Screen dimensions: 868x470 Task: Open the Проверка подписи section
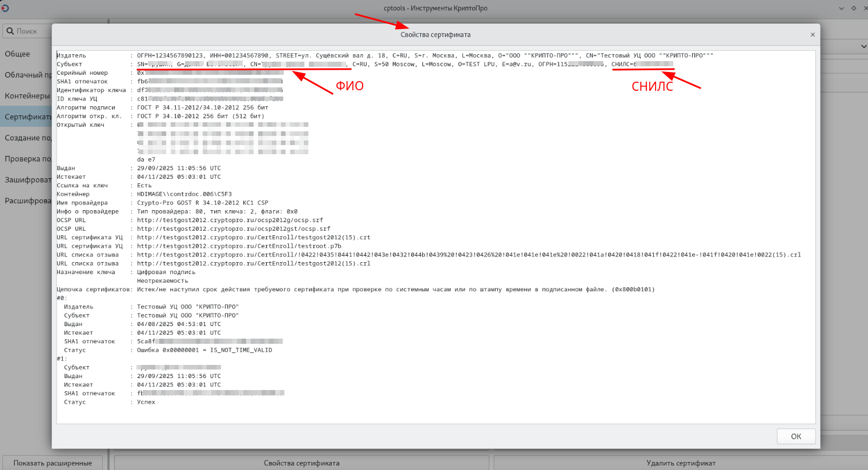(x=27, y=159)
